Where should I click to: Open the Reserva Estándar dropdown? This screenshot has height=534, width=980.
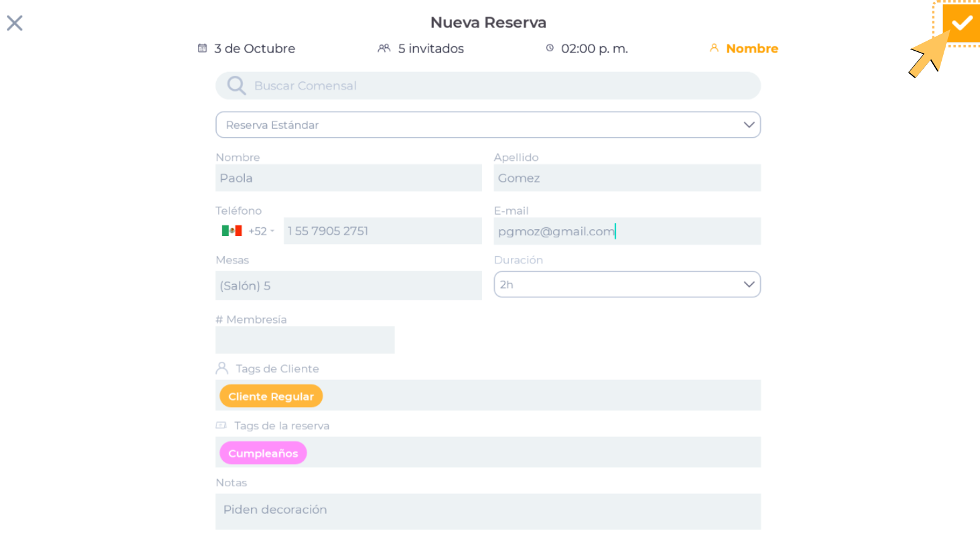pos(488,125)
